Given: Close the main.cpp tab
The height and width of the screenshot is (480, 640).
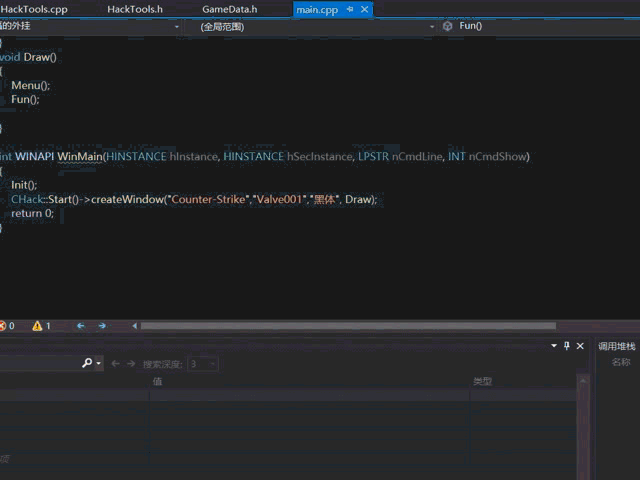Looking at the screenshot, I should click(x=364, y=9).
